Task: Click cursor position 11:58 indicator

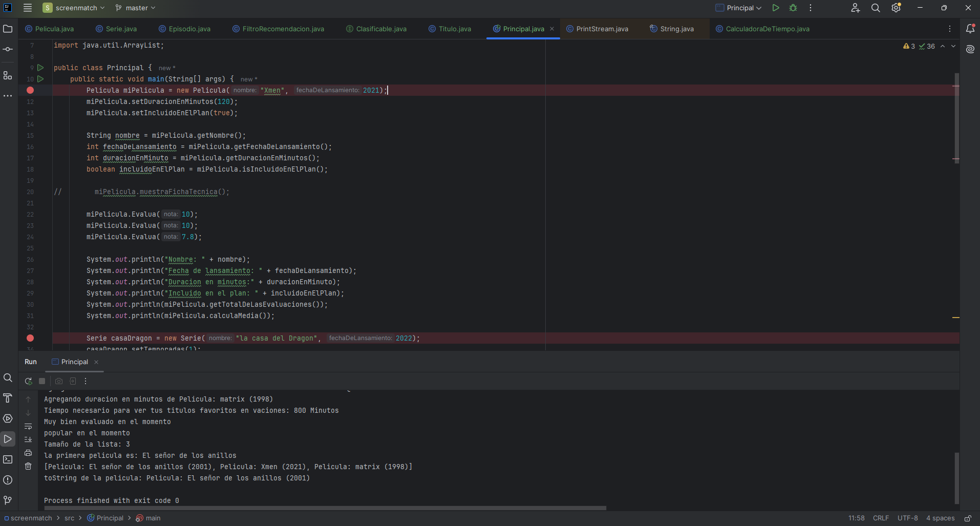Action: [856, 518]
